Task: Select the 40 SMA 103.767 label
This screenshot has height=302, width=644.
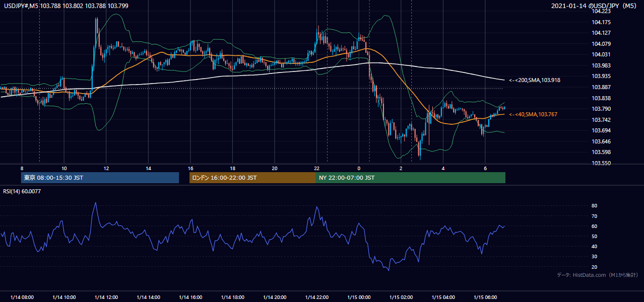Action: tap(533, 115)
